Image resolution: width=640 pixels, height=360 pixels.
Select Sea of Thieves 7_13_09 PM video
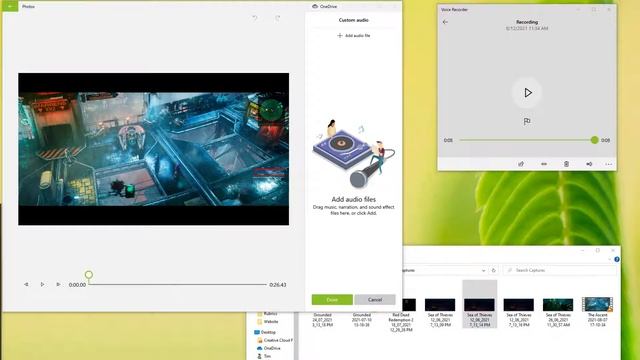click(440, 312)
